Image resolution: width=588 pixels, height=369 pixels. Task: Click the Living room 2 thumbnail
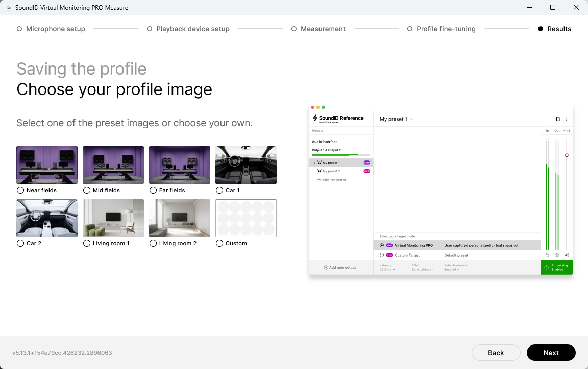click(x=180, y=218)
